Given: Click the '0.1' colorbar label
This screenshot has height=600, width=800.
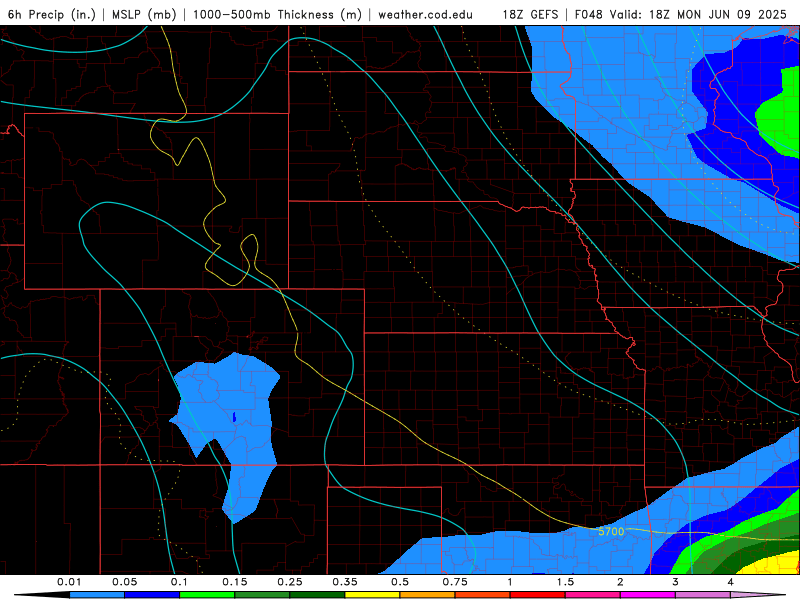Looking at the screenshot, I should pyautogui.click(x=179, y=582).
